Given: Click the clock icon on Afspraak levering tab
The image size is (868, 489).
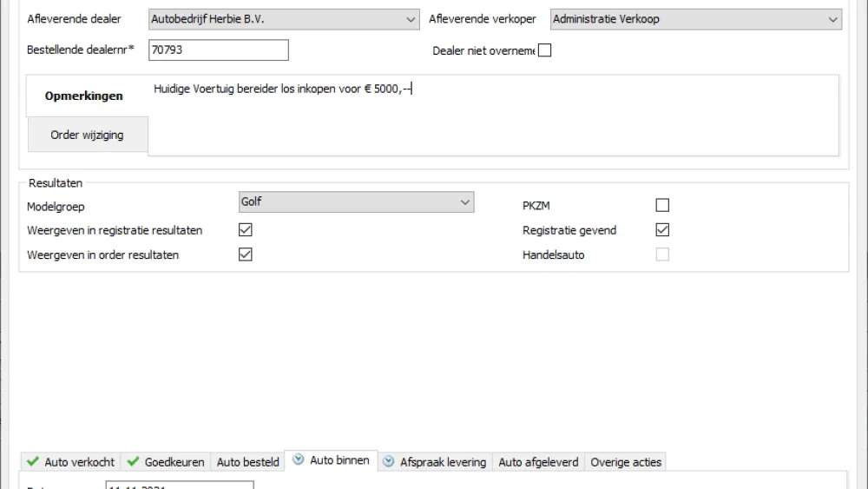Looking at the screenshot, I should [x=389, y=462].
